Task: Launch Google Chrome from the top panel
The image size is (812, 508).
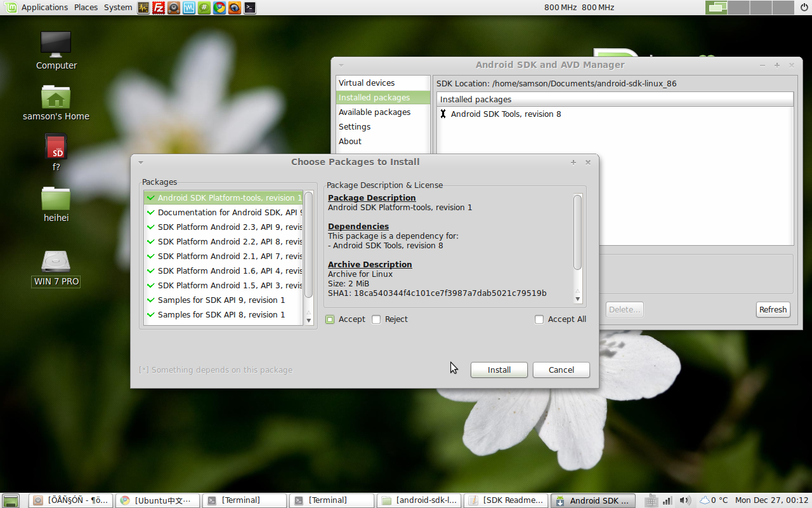Action: tap(219, 8)
